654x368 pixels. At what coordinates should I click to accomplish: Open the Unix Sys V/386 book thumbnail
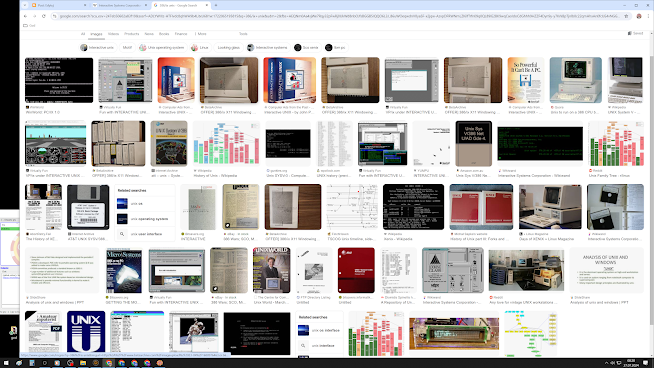[473, 144]
